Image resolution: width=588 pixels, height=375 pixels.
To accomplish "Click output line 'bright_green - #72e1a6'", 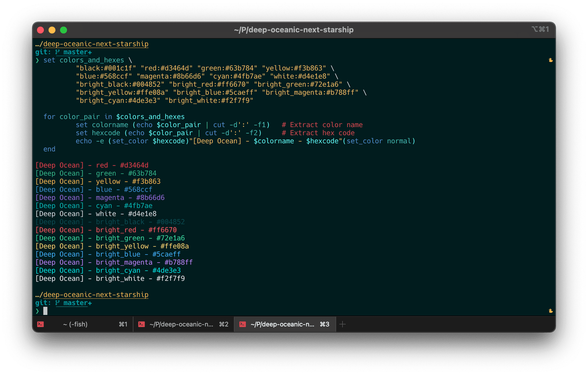I will point(110,238).
